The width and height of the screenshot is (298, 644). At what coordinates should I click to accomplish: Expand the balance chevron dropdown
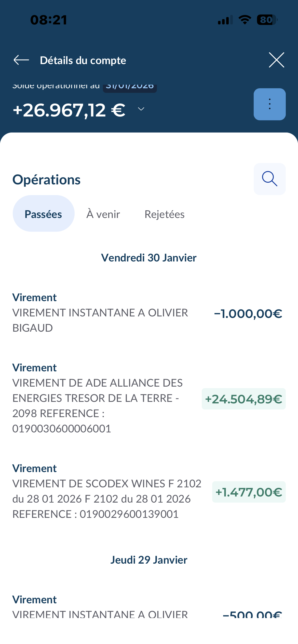141,109
